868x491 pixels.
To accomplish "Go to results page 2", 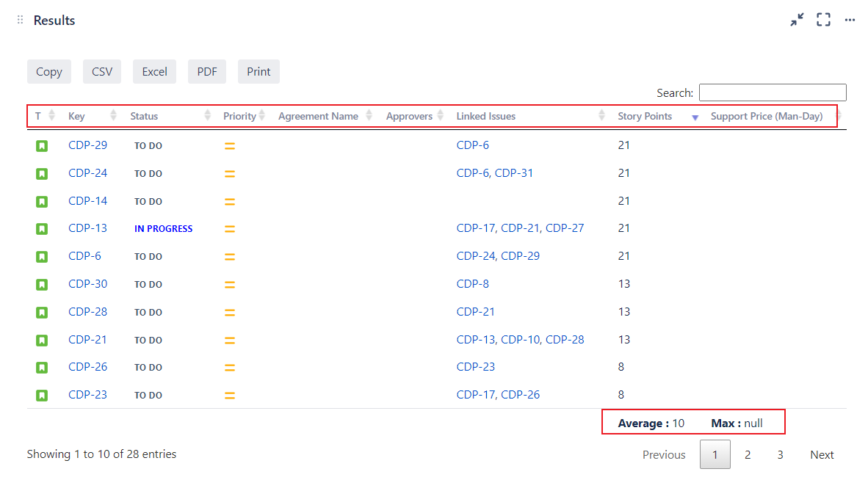I will [748, 454].
